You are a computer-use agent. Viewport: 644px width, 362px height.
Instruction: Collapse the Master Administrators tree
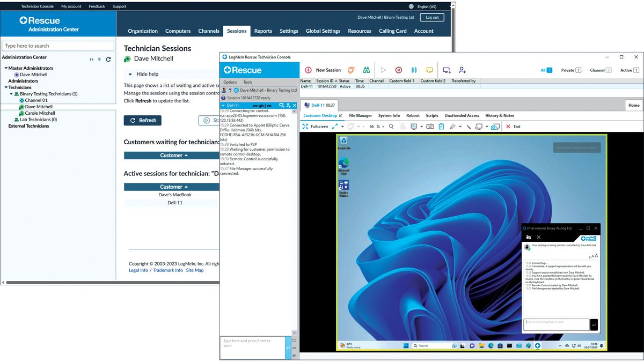(x=6, y=68)
